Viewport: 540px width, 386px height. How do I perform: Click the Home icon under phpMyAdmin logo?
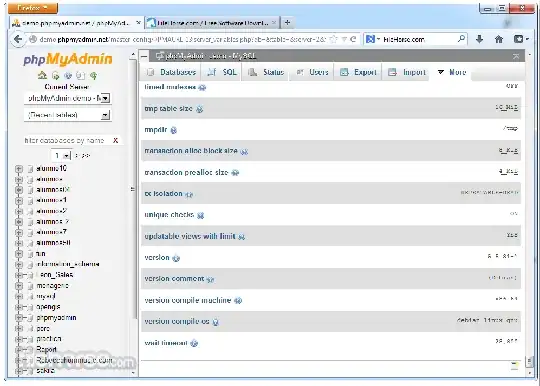point(42,75)
